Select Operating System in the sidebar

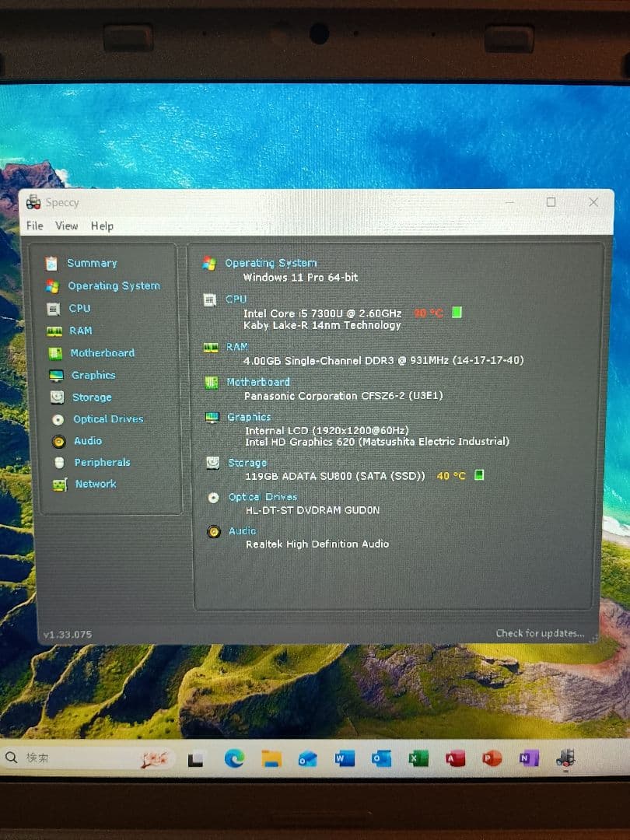click(x=114, y=286)
